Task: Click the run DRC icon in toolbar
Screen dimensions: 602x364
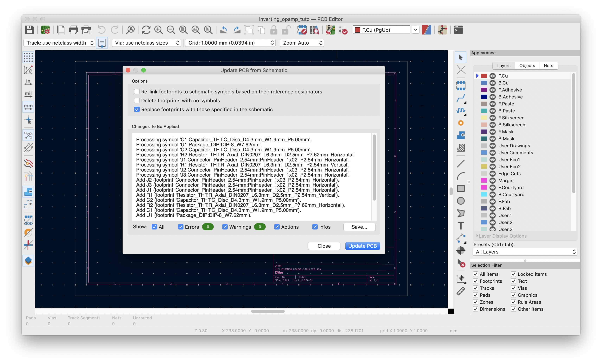Action: pos(344,30)
